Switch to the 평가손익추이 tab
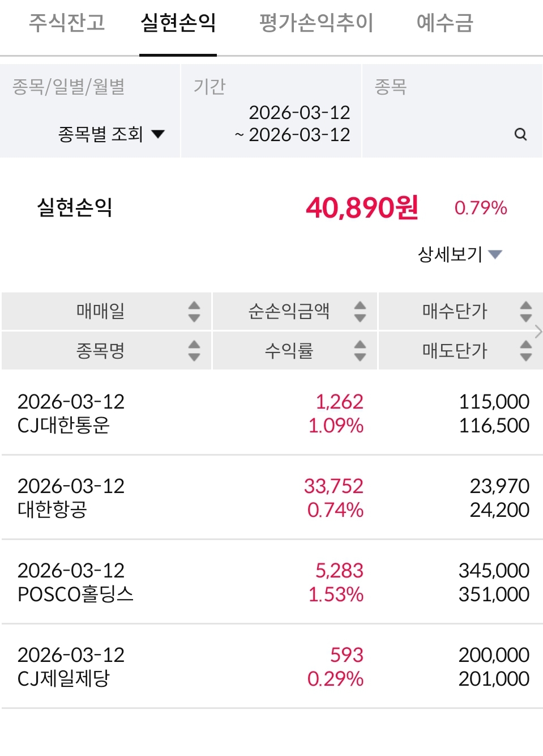The image size is (543, 756). [316, 23]
